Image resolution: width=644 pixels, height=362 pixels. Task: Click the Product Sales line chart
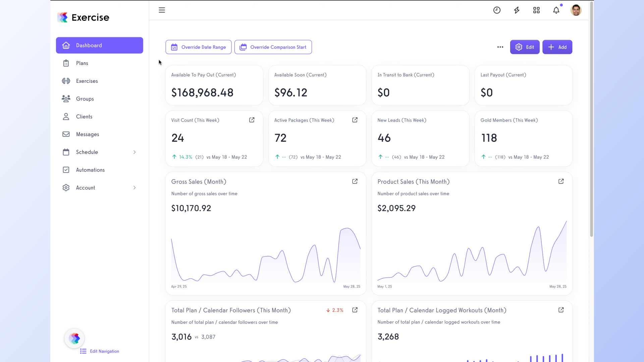(x=472, y=251)
